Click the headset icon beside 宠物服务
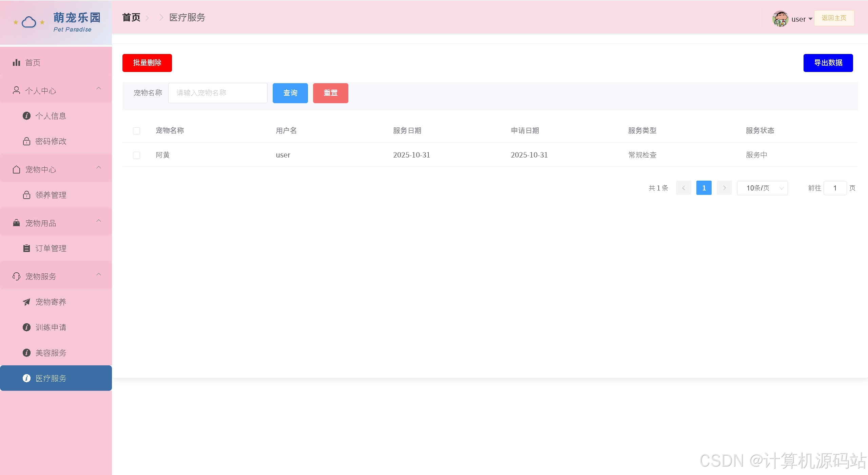 click(16, 276)
